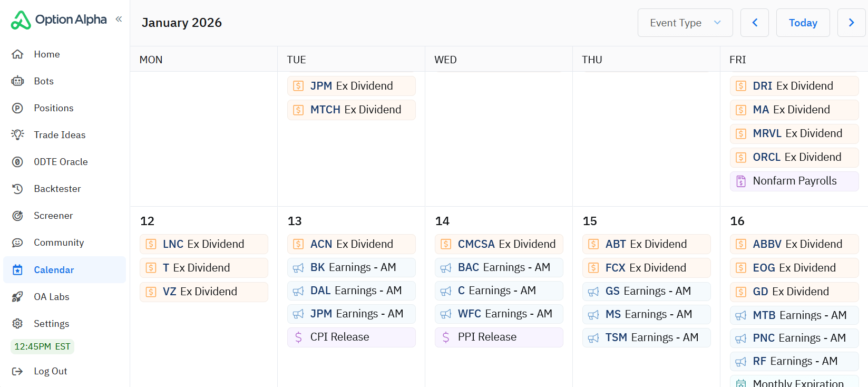Click the Today button

coord(803,23)
